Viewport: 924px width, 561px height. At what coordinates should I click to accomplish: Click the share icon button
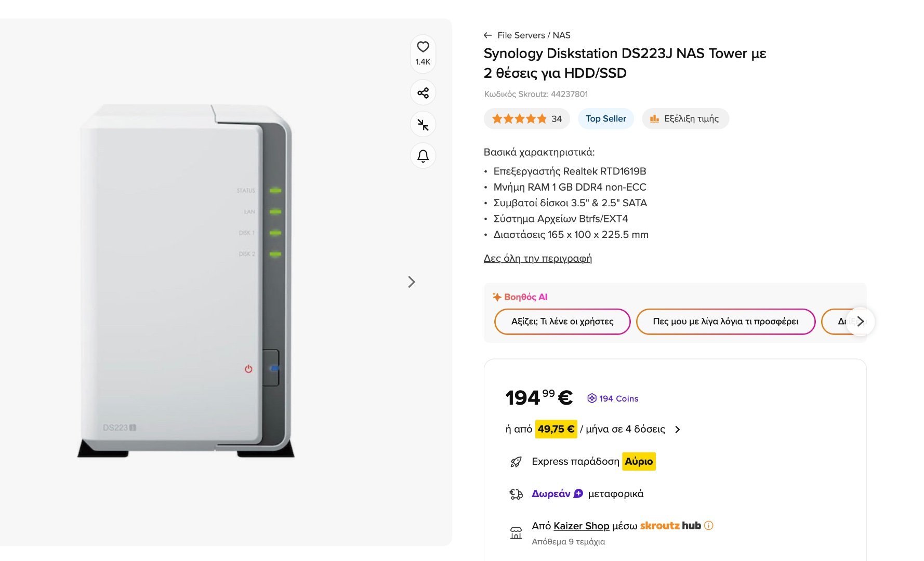click(x=423, y=93)
